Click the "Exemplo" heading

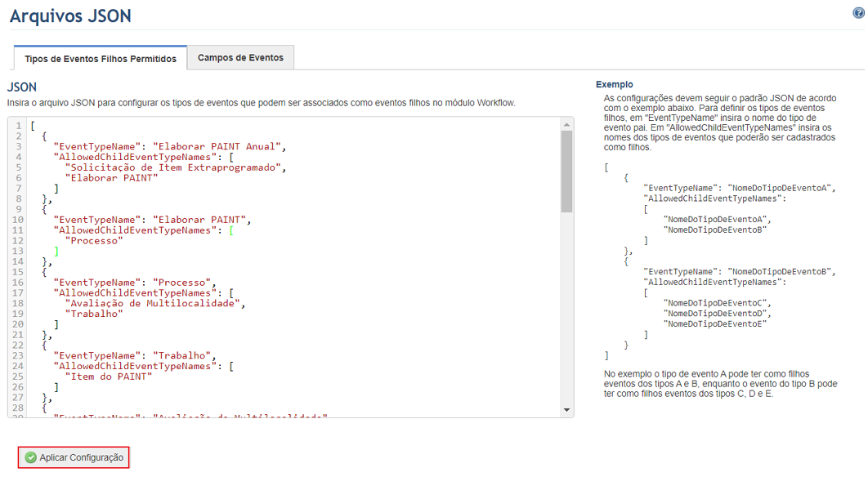615,84
